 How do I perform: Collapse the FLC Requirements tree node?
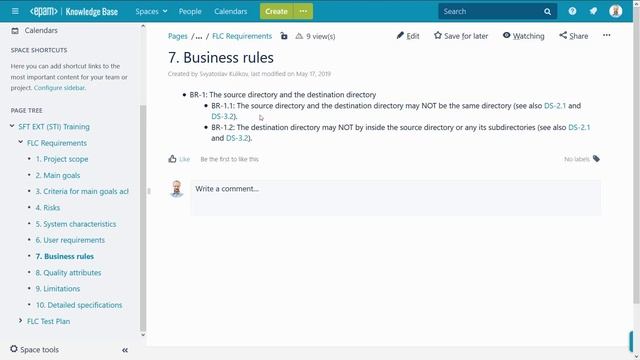pos(20,142)
